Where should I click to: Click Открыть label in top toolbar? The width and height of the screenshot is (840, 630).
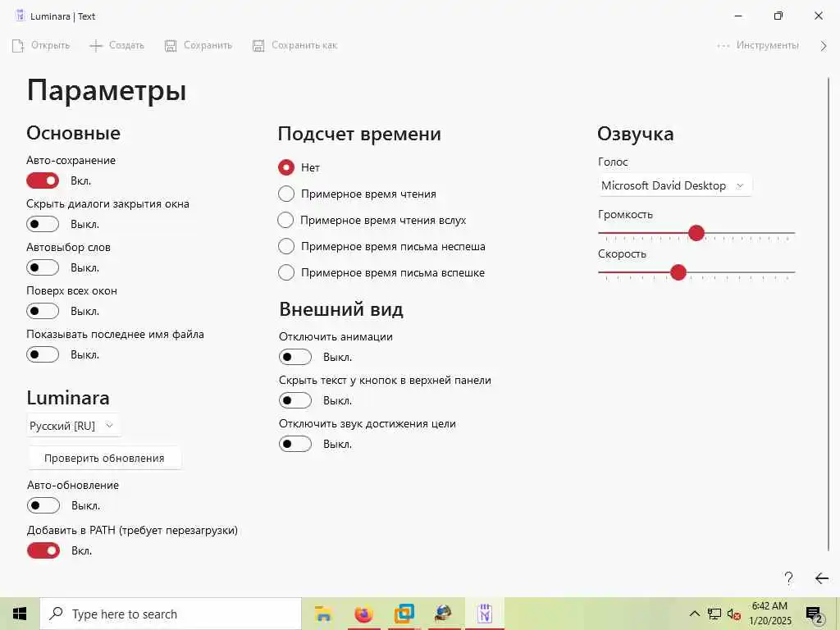50,46
